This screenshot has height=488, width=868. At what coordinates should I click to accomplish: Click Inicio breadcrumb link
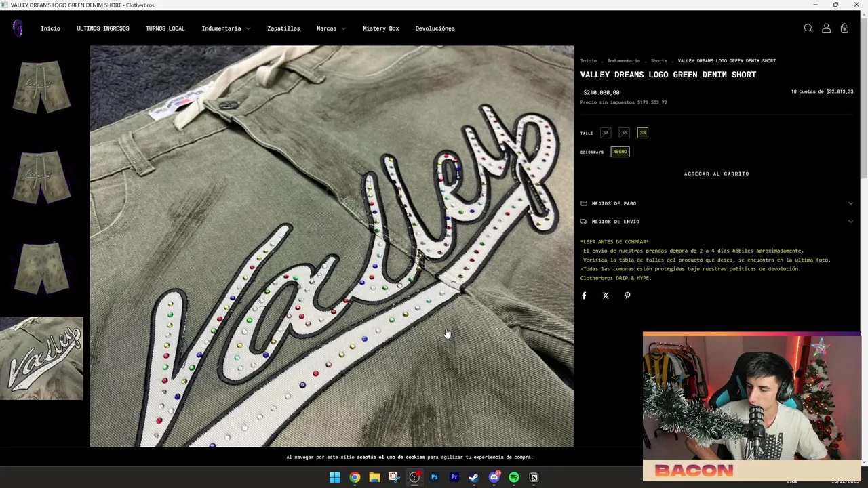(x=588, y=61)
